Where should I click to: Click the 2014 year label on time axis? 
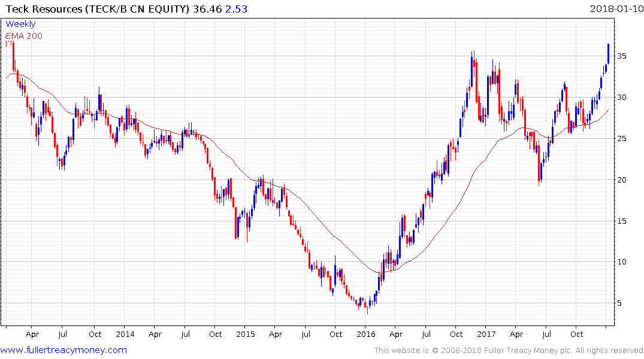(x=125, y=334)
